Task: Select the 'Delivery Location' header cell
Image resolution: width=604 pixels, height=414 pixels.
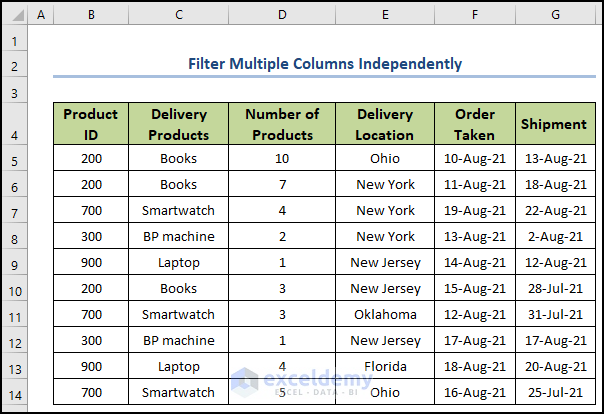Action: coord(385,124)
